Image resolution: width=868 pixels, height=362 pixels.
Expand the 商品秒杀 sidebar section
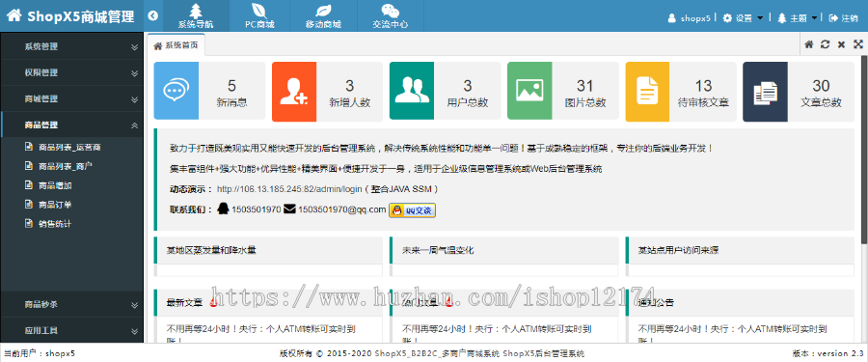point(72,304)
